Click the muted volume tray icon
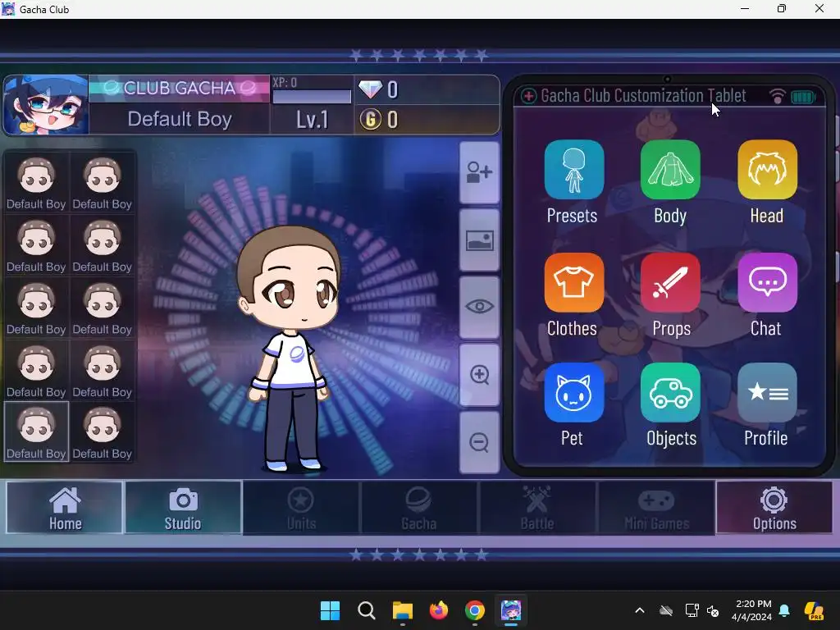 click(713, 610)
